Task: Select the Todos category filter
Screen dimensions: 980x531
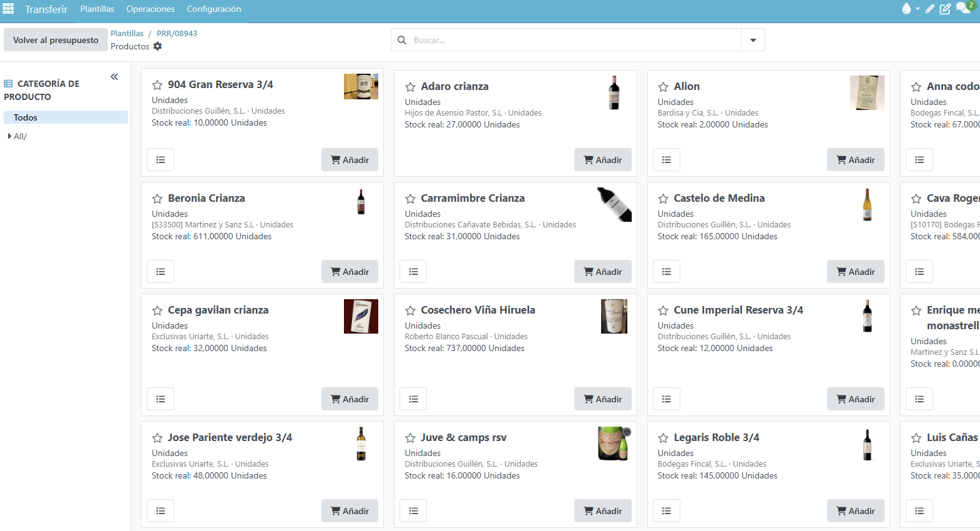Action: (66, 117)
